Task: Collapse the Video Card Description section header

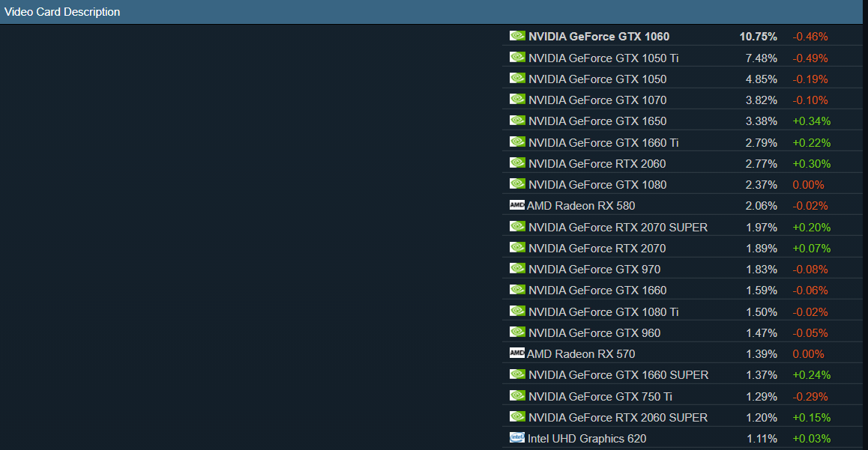Action: 62,11
